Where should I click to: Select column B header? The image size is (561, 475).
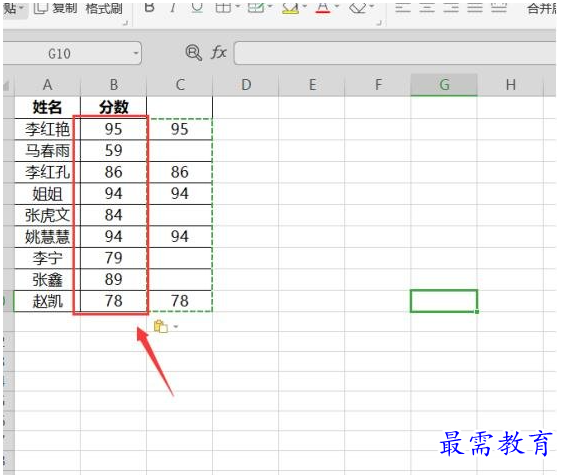pos(114,85)
